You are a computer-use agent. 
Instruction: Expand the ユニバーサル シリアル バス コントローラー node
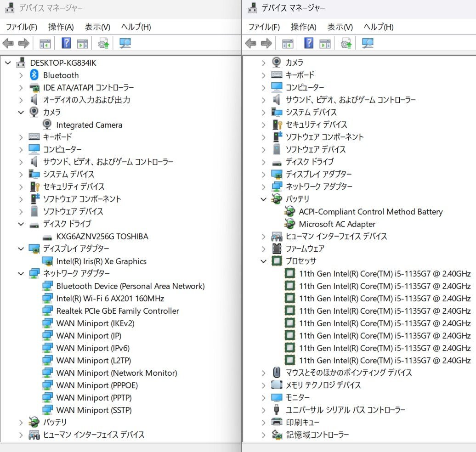pyautogui.click(x=263, y=410)
